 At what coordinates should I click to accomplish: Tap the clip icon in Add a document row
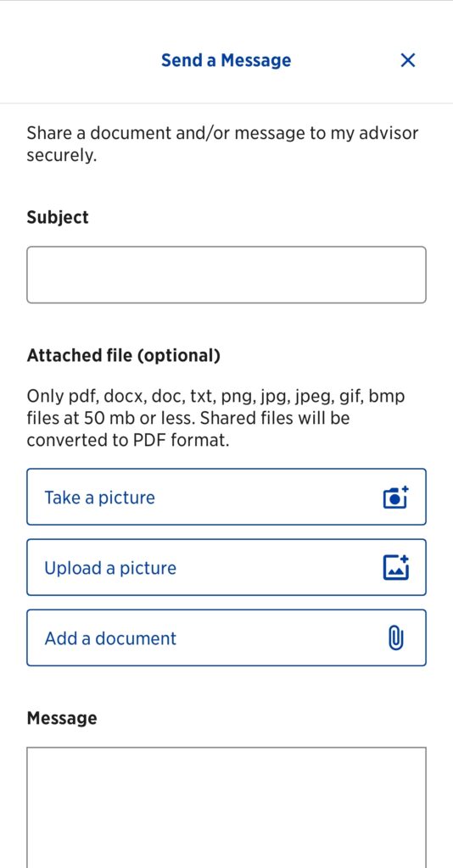click(395, 638)
